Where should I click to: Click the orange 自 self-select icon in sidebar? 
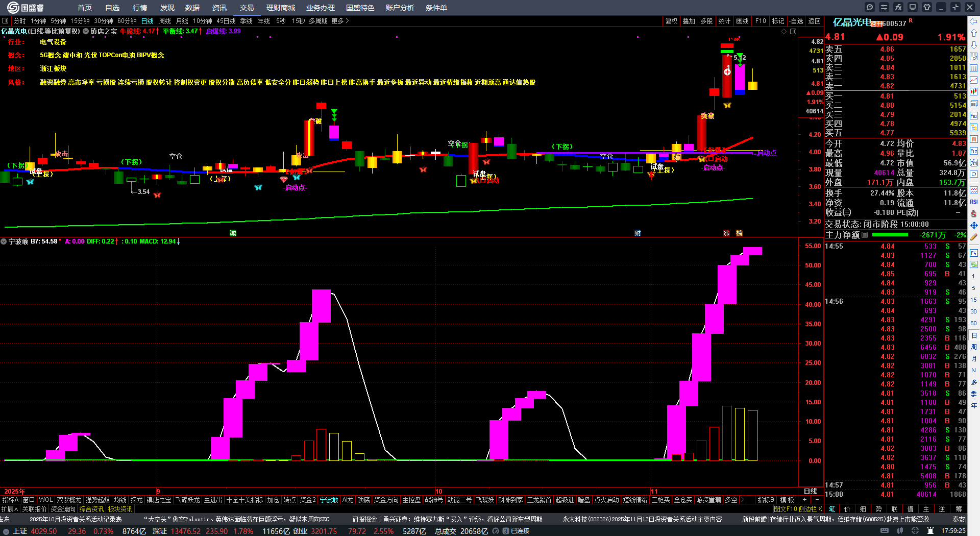974,139
